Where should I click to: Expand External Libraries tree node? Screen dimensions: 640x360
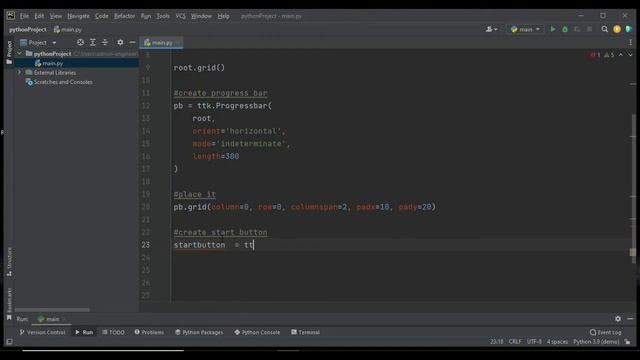(x=19, y=72)
